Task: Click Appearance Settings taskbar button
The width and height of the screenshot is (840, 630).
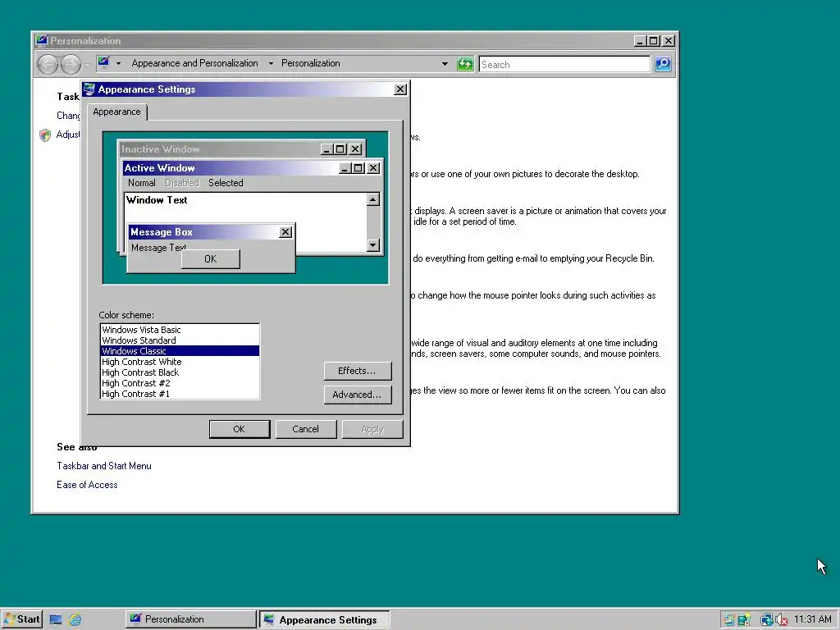Action: 325,620
